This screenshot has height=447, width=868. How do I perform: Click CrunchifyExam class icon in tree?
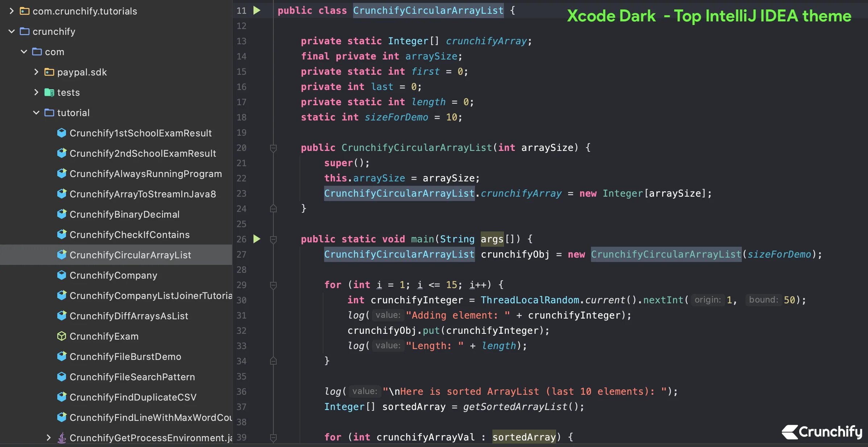[x=62, y=336]
